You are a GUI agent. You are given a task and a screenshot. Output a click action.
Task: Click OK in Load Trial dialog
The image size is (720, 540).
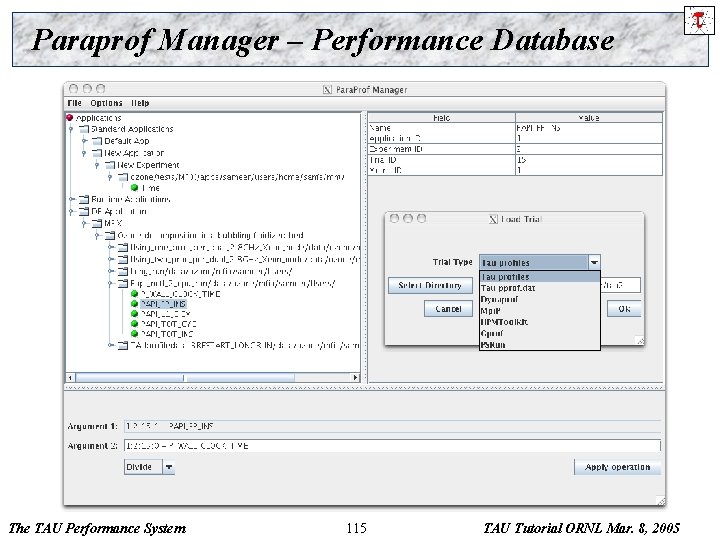click(624, 309)
